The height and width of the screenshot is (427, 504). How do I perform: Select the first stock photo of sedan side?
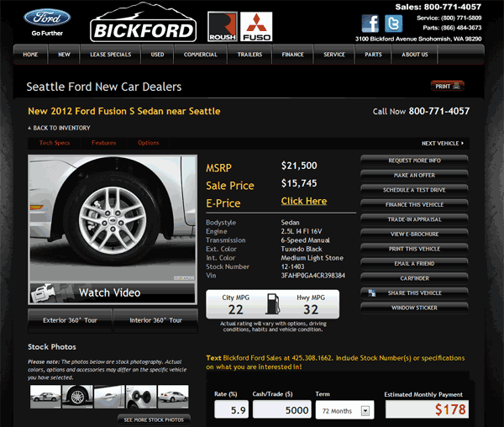coord(45,397)
